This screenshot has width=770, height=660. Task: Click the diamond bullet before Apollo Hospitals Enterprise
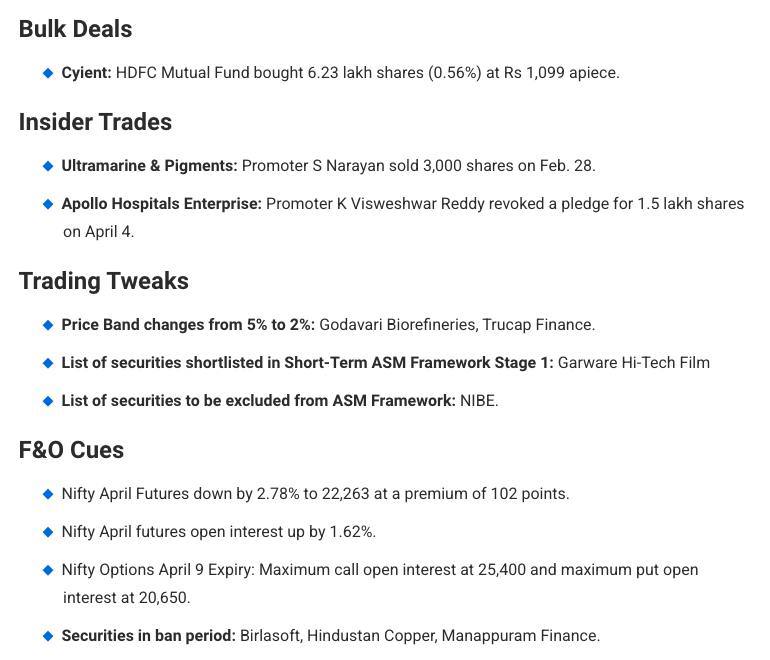pos(48,204)
